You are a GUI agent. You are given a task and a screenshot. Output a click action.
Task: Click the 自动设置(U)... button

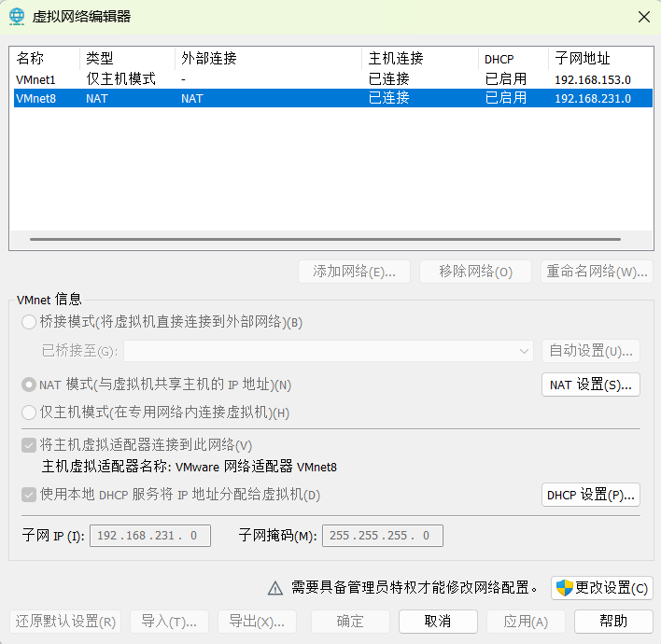[x=591, y=351]
